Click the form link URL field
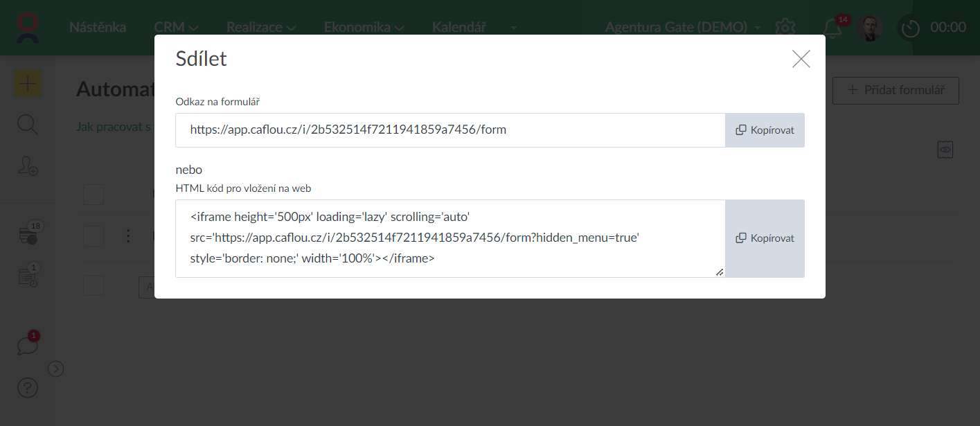This screenshot has width=980, height=426. 450,130
